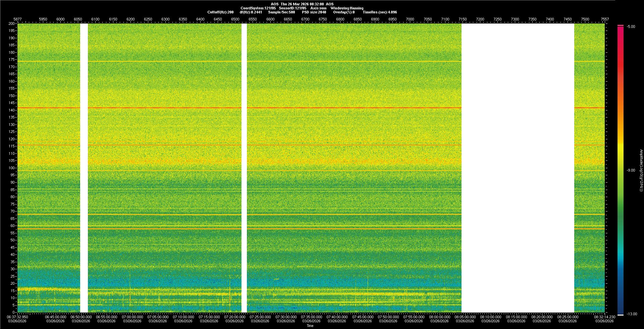This screenshot has height=329, width=644.
Task: Click the narrow white gap near 07:22
Action: [x=244, y=168]
